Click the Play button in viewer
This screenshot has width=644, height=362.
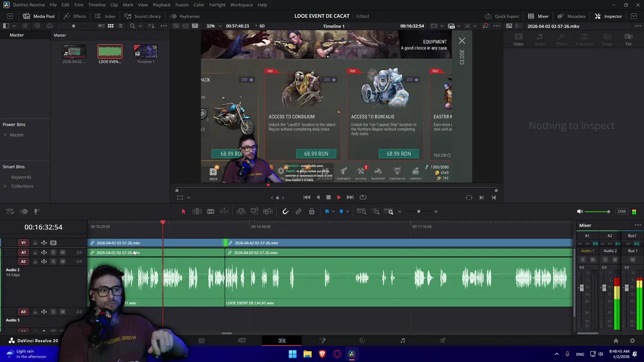339,198
